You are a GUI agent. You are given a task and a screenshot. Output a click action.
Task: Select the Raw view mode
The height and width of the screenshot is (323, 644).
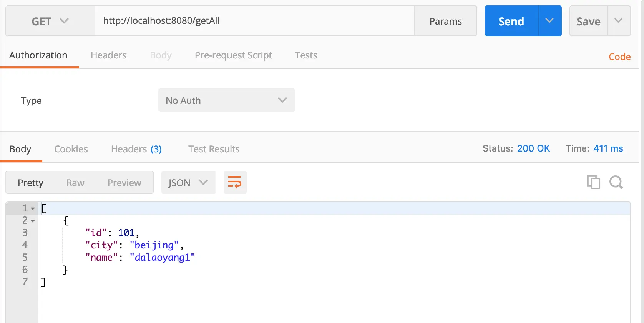pos(75,183)
